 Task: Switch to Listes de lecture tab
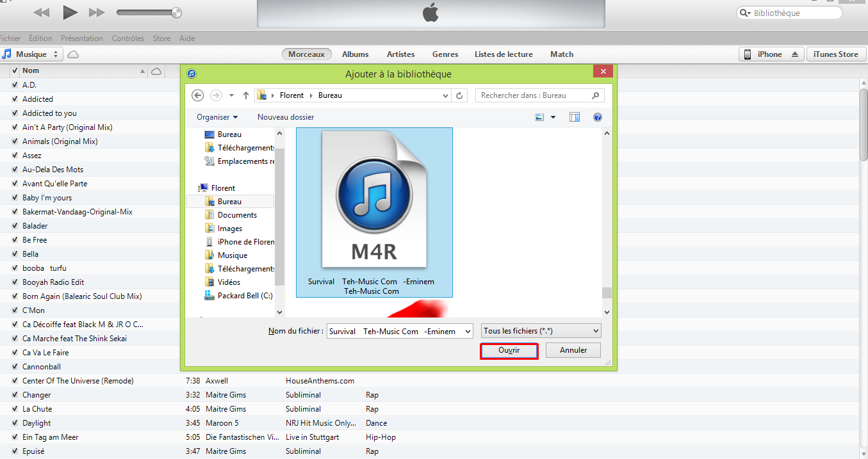(x=504, y=54)
